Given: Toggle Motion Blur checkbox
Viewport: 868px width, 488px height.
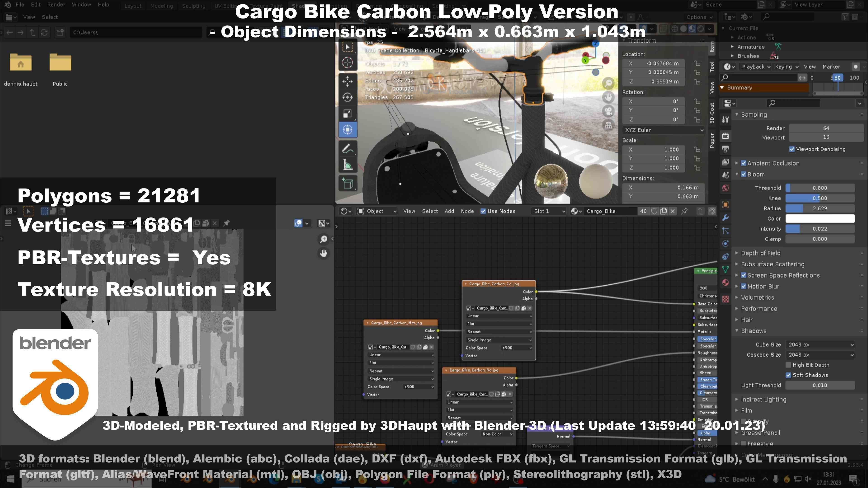Looking at the screenshot, I should pos(744,287).
